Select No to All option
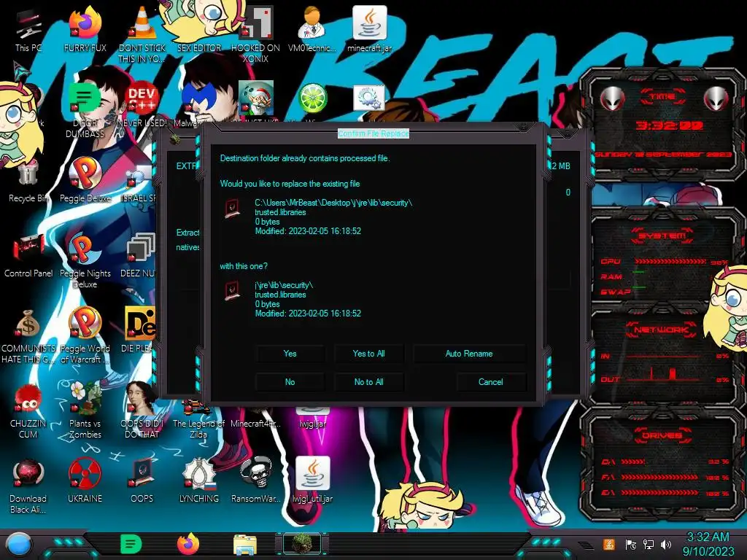747x560 pixels. pyautogui.click(x=368, y=382)
